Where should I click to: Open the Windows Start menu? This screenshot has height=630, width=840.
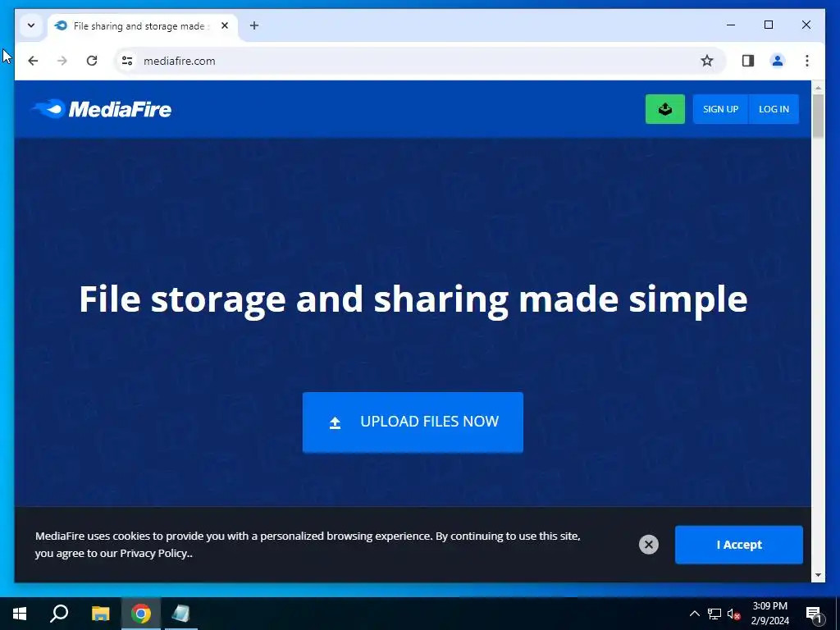tap(20, 614)
